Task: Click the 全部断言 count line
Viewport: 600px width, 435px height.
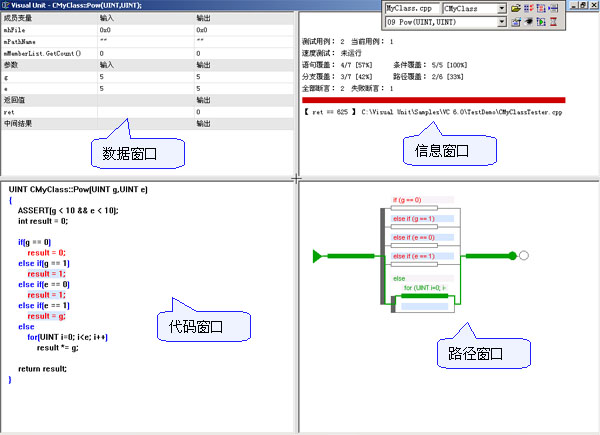Action: 323,88
